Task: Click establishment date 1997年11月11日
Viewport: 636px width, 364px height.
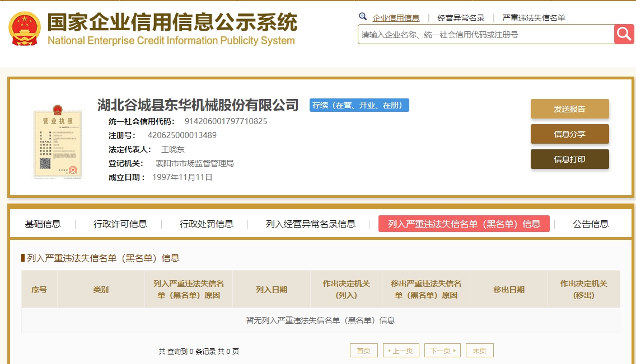Action: point(183,177)
